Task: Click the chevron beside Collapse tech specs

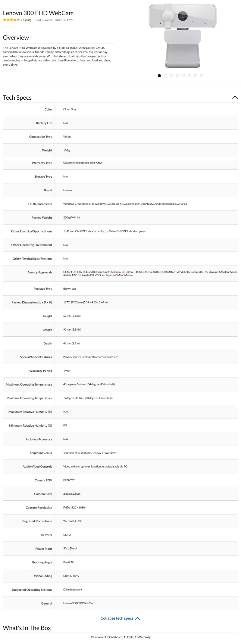Action: click(x=138, y=618)
